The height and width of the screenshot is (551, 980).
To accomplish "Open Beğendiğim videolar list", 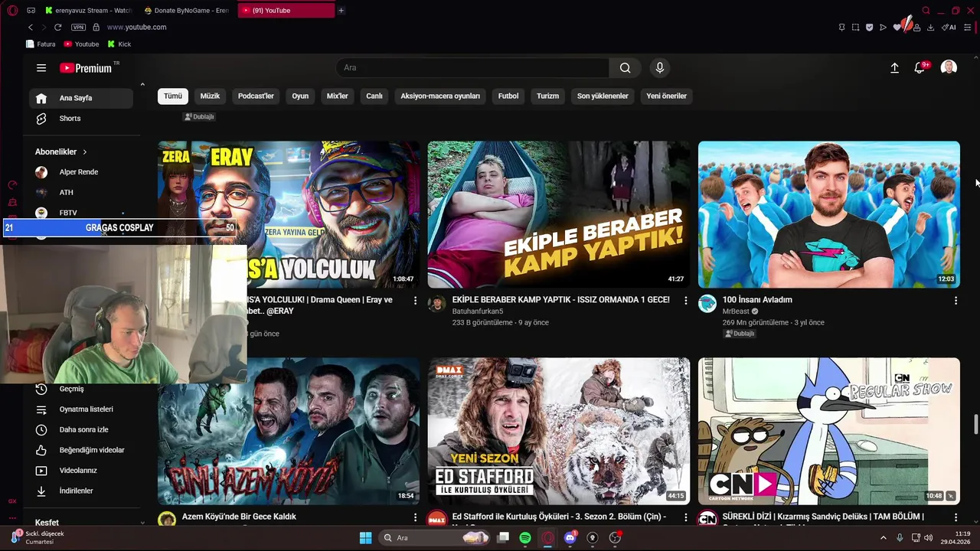I will [81, 450].
